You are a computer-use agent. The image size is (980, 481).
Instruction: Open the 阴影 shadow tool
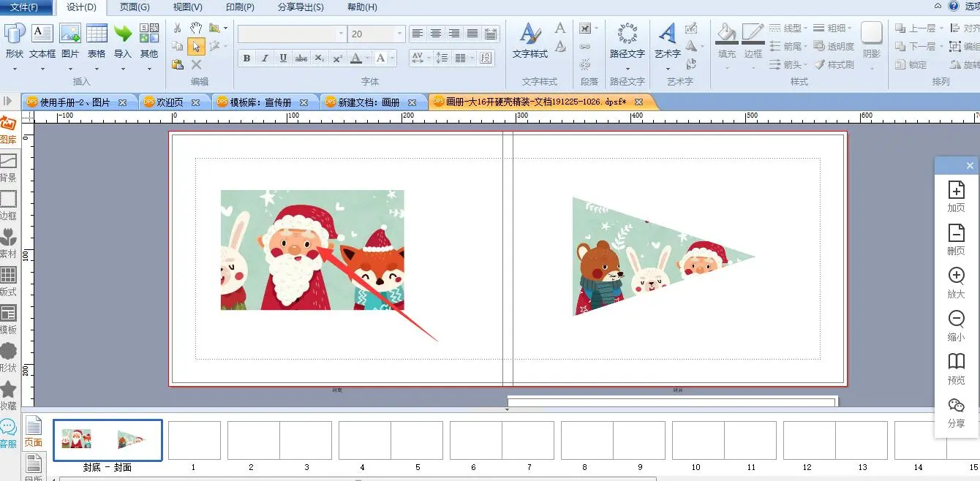(872, 41)
